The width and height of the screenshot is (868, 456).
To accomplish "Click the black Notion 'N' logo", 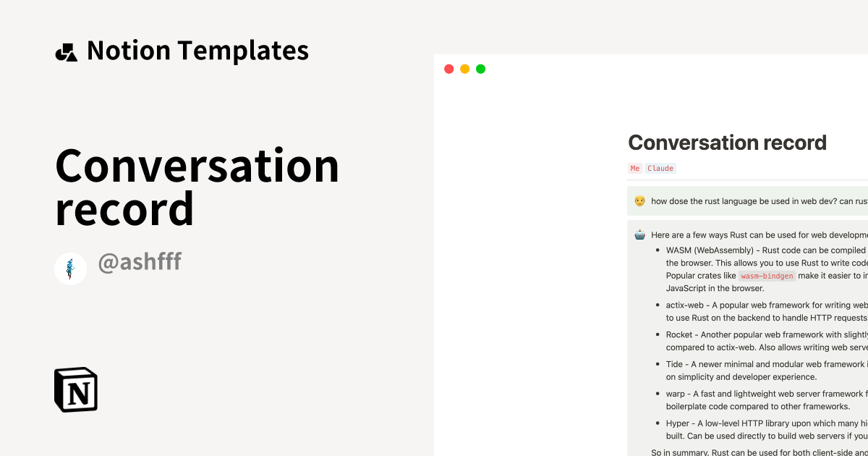I will point(76,390).
